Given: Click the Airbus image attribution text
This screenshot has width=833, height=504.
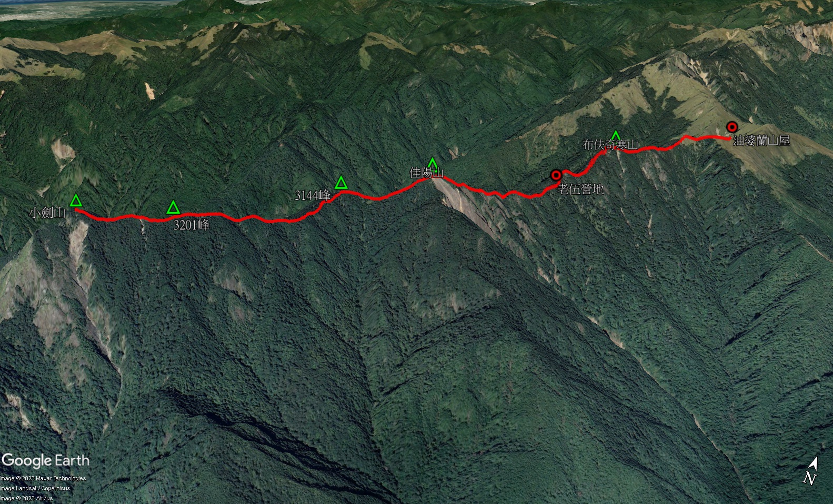Looking at the screenshot, I should (26, 498).
